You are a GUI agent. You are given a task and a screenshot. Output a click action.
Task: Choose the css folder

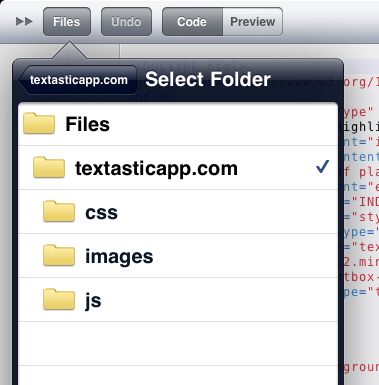point(178,212)
